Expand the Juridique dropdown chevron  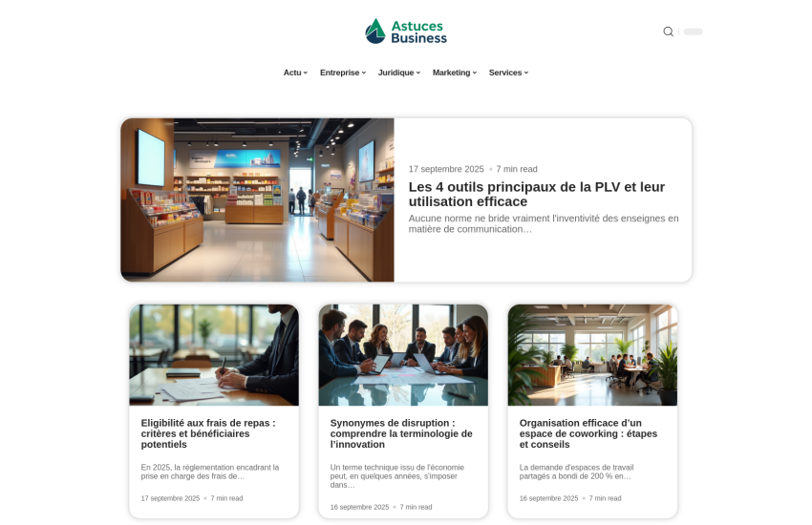click(x=417, y=73)
